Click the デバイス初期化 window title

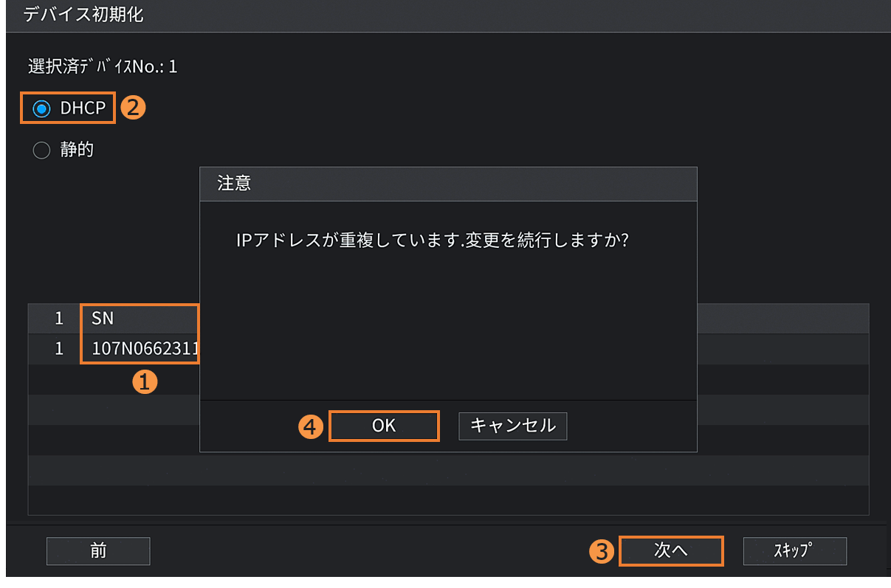[83, 15]
